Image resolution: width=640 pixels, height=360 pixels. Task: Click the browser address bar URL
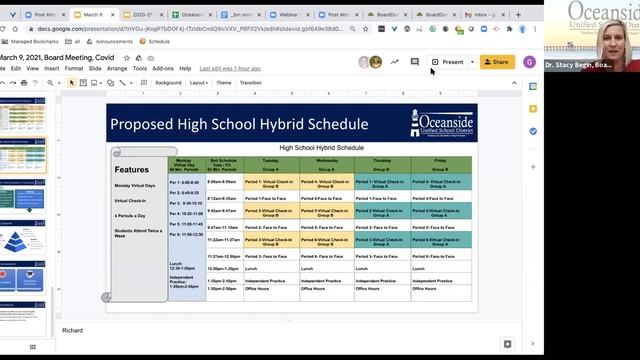coord(190,29)
